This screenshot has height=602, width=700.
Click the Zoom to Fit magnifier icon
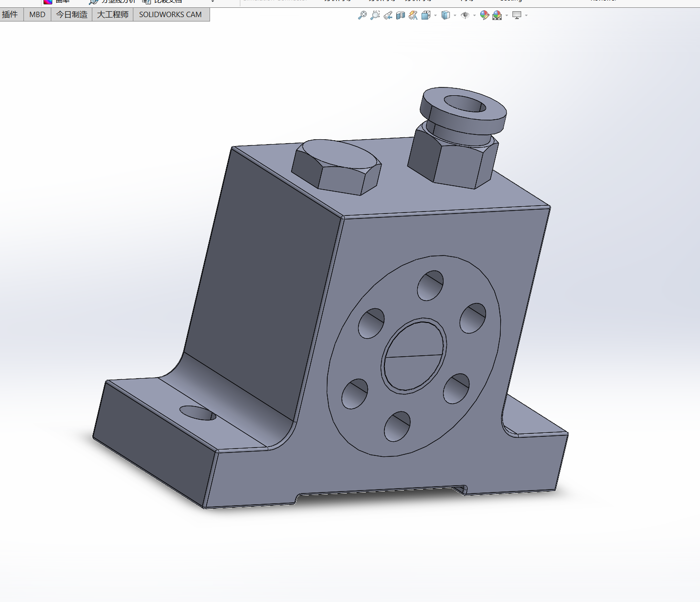click(x=362, y=15)
